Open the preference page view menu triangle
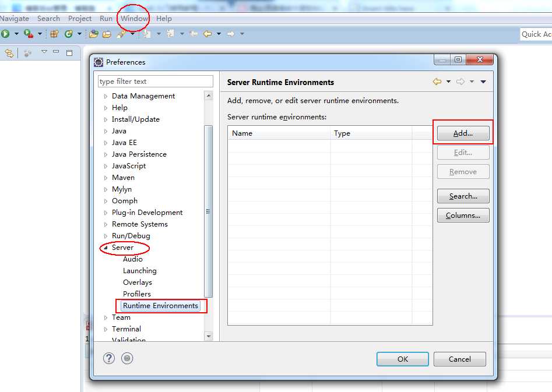Image resolution: width=552 pixels, height=392 pixels. (x=483, y=82)
